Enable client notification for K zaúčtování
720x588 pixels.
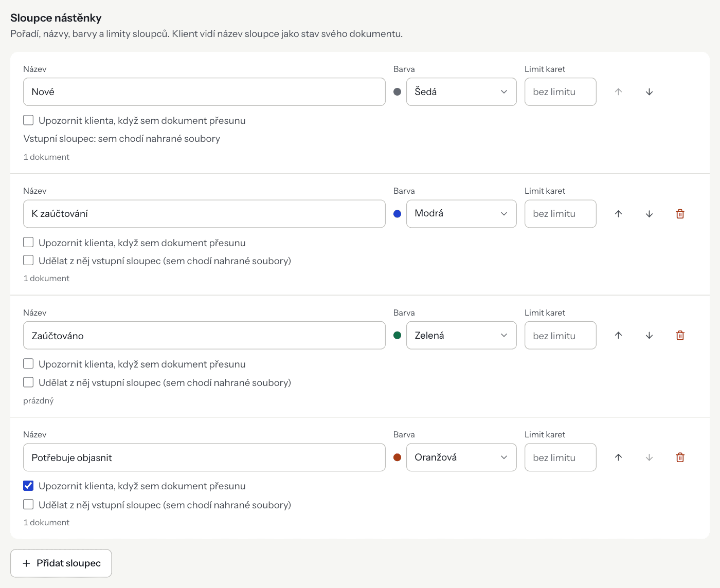[28, 242]
